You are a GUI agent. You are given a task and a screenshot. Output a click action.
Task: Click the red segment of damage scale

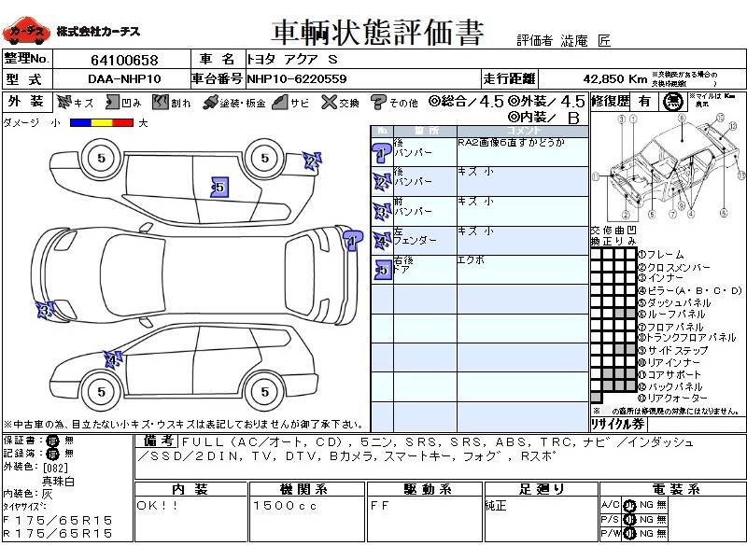122,122
